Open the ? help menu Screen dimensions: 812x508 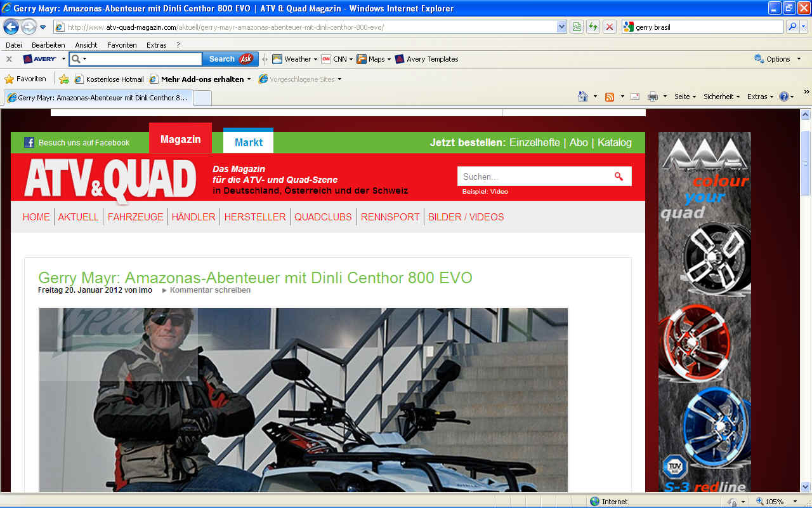[x=178, y=45]
